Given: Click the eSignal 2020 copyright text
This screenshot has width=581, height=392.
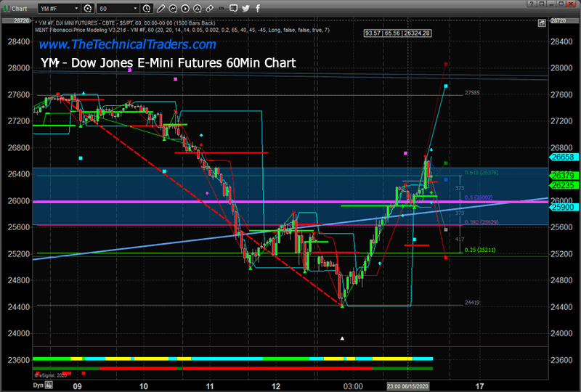Looking at the screenshot, I should coord(51,375).
